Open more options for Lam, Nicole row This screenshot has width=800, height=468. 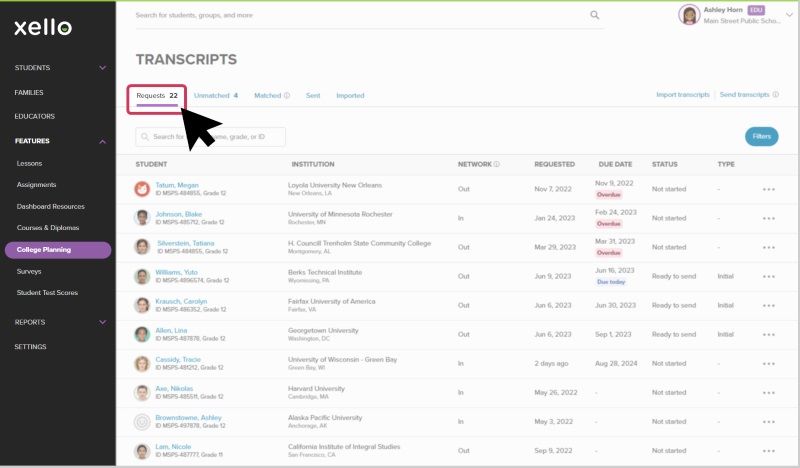point(768,451)
